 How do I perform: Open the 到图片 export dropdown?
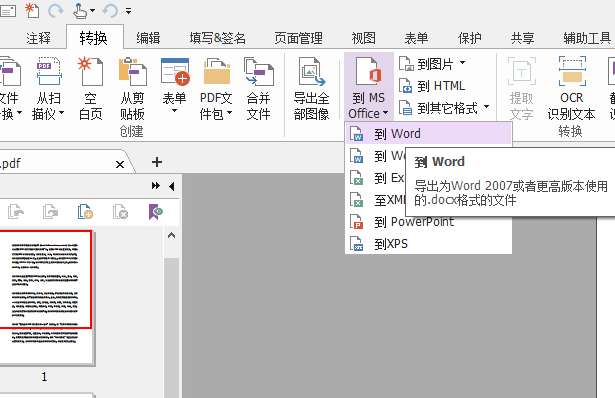(432, 64)
